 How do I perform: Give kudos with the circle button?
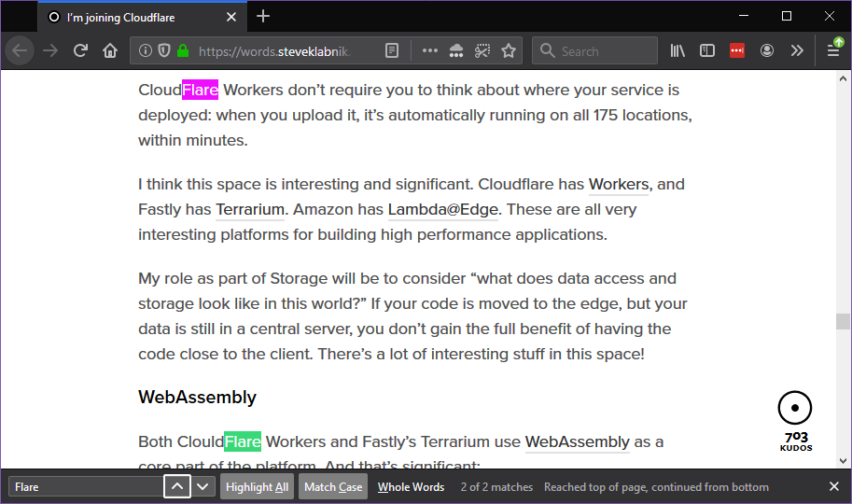pyautogui.click(x=794, y=408)
